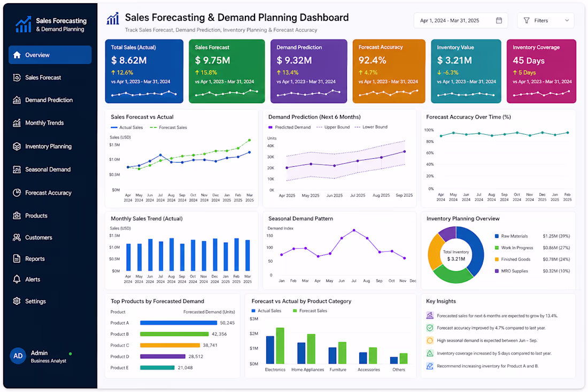
Task: Toggle Actual Sales legend in Product Category chart
Action: tap(266, 311)
